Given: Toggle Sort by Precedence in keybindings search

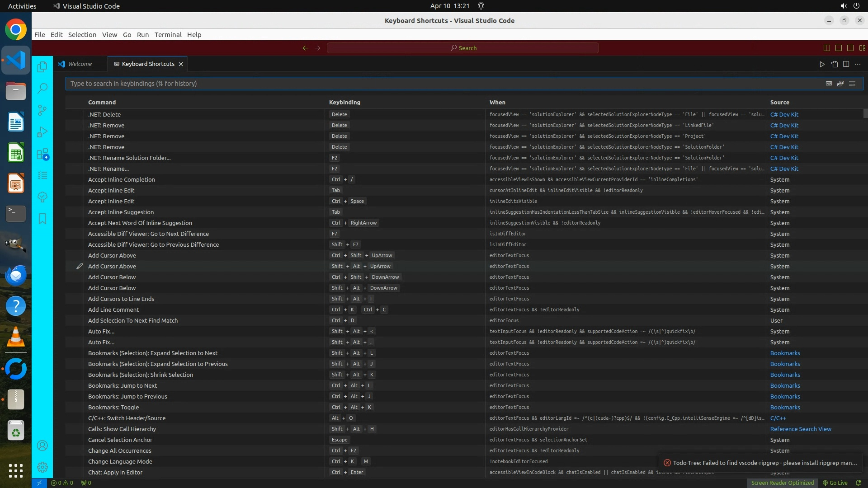Looking at the screenshot, I should [840, 84].
